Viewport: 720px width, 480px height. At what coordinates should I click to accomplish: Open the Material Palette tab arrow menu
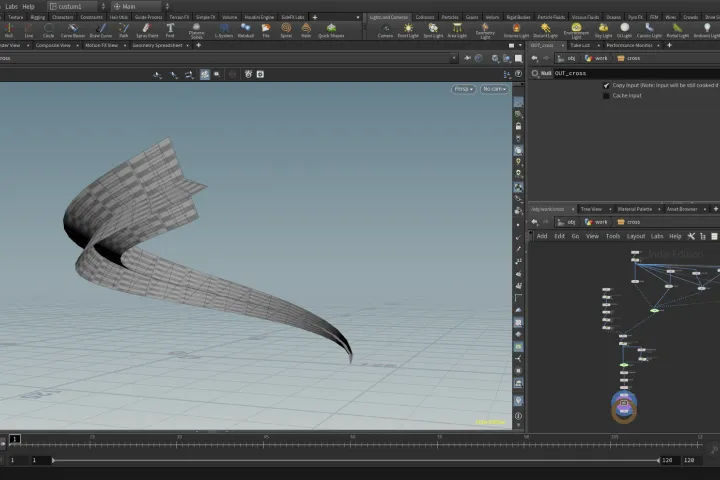[x=659, y=209]
